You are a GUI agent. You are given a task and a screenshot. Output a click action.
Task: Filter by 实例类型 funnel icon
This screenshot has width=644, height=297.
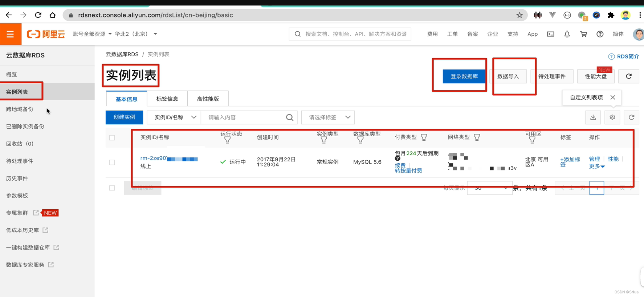tap(324, 140)
